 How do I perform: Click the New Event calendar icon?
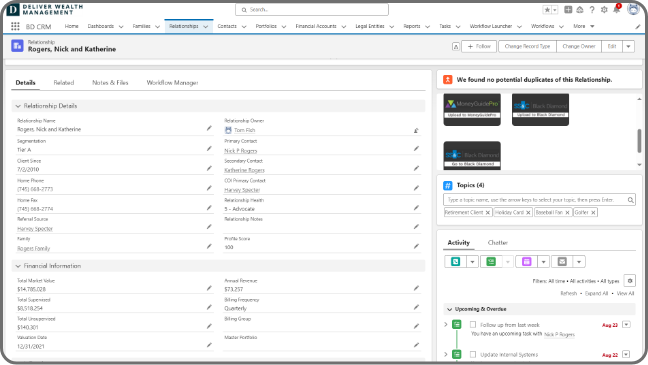tap(526, 262)
